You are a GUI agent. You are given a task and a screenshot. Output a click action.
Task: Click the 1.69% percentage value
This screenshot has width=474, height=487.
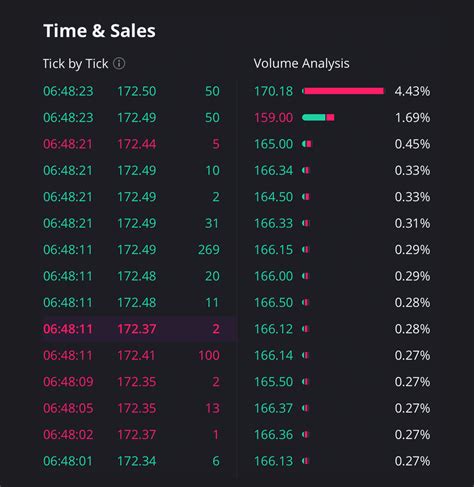pos(412,117)
